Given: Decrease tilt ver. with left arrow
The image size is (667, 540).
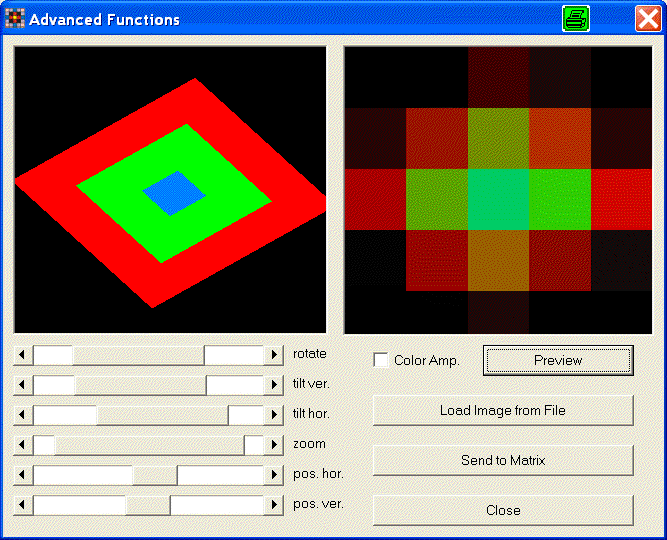Looking at the screenshot, I should [23, 385].
